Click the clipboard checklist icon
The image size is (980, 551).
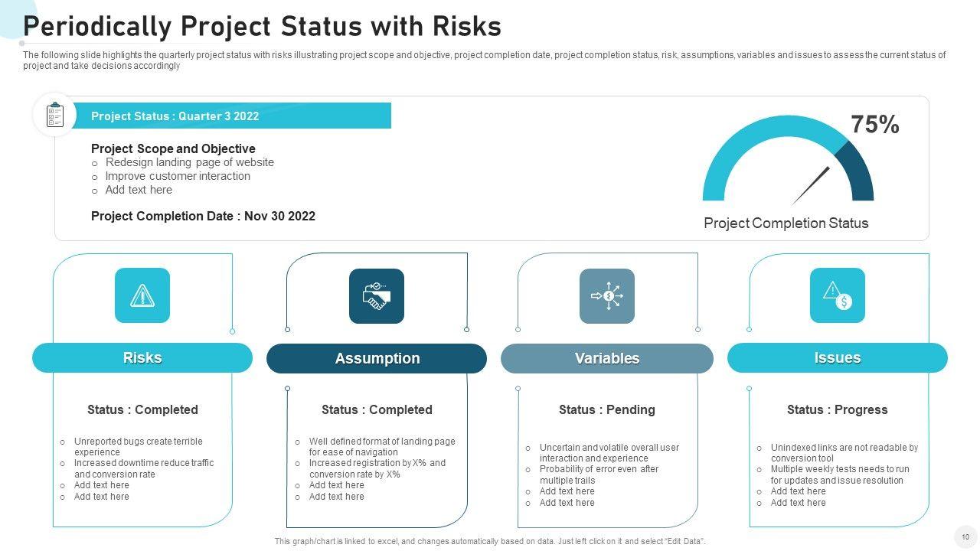coord(54,116)
